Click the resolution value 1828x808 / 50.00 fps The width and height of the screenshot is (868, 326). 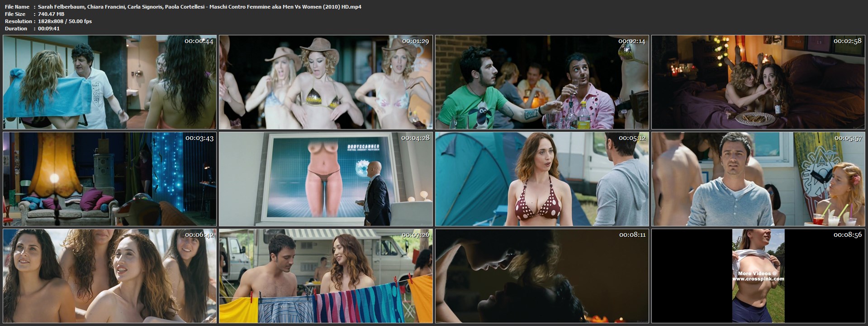[65, 21]
